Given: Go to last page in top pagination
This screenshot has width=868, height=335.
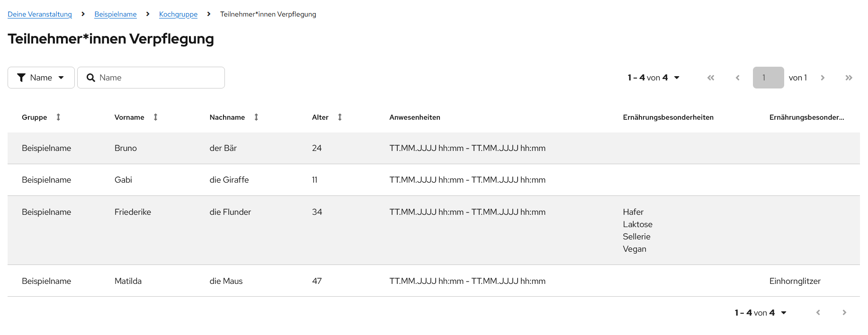Looking at the screenshot, I should tap(849, 78).
